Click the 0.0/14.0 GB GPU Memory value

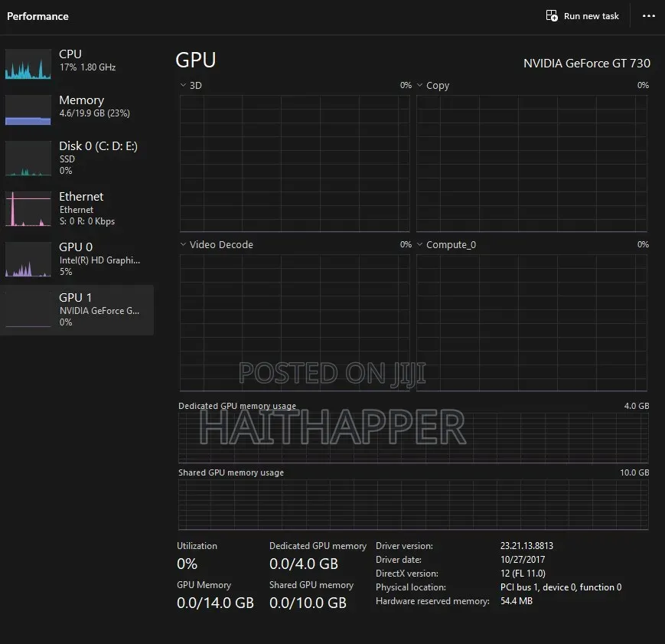click(x=215, y=603)
